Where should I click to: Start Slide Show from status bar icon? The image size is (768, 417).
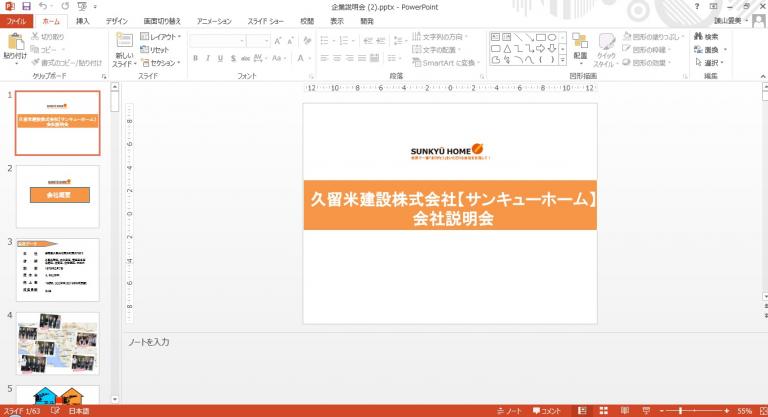(647, 411)
